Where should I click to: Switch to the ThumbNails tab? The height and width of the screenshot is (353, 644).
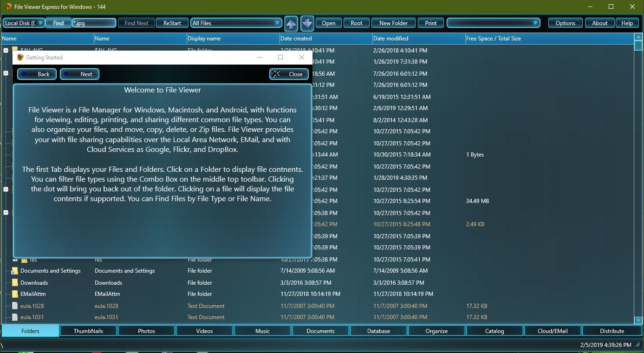pyautogui.click(x=88, y=331)
